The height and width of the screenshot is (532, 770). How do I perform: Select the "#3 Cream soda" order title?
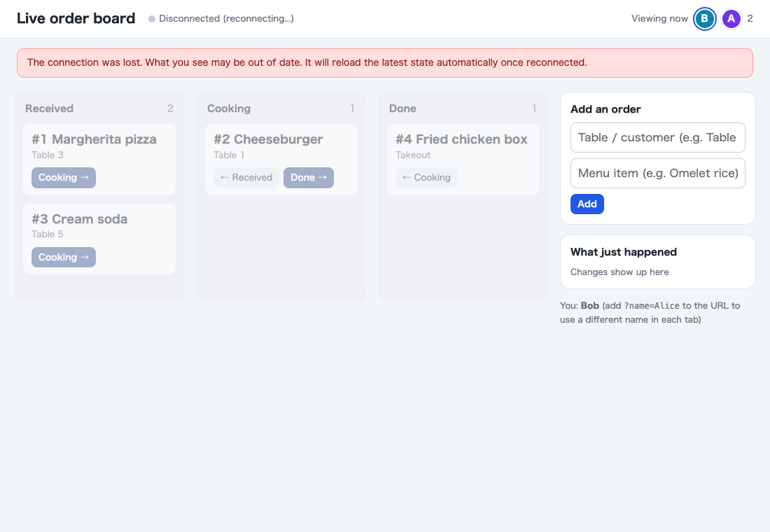point(80,219)
